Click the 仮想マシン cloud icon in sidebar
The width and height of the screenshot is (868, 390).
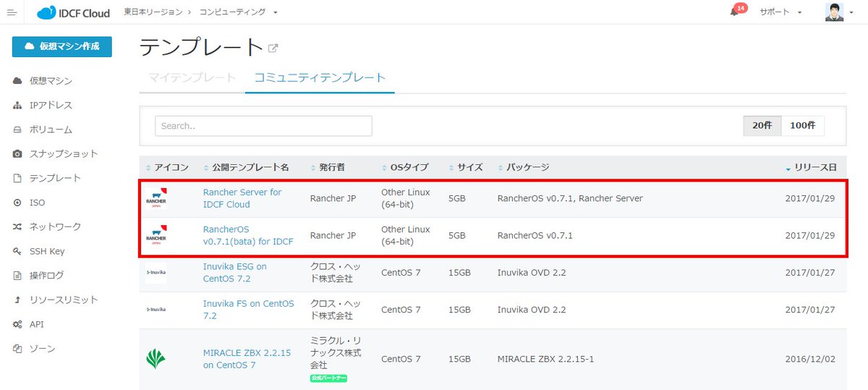point(17,81)
